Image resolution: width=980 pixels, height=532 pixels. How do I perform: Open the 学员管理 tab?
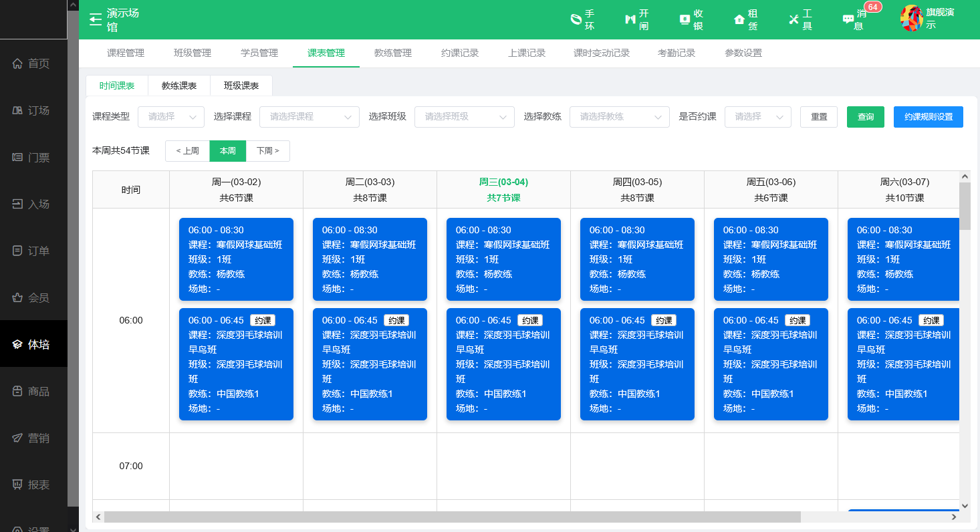pyautogui.click(x=259, y=53)
